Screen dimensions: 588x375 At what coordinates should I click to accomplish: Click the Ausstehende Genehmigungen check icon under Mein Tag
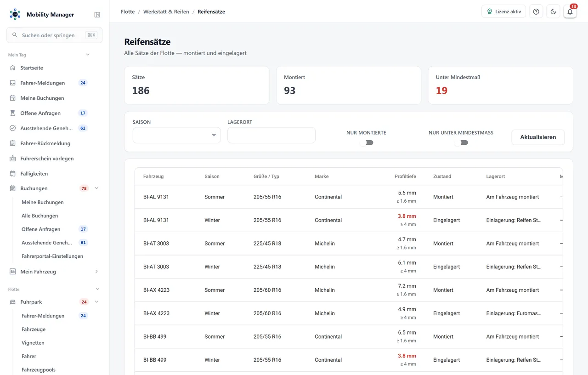(13, 128)
